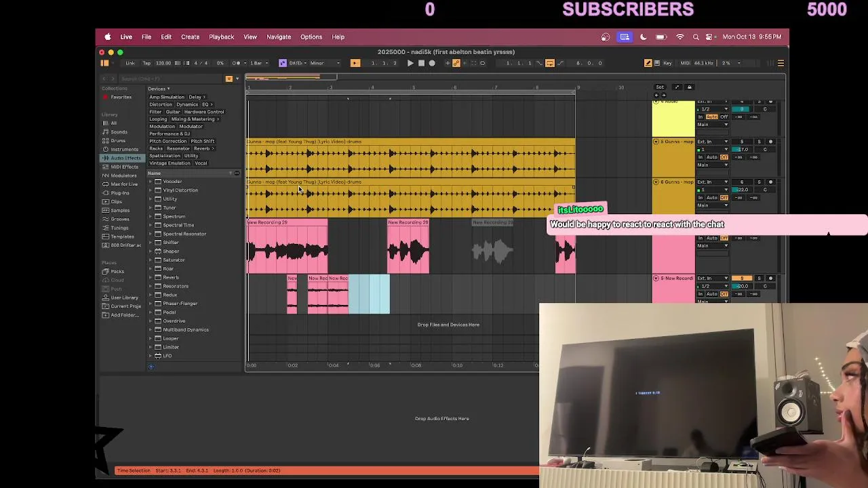Open the Options menu
The image size is (868, 488).
(x=311, y=37)
